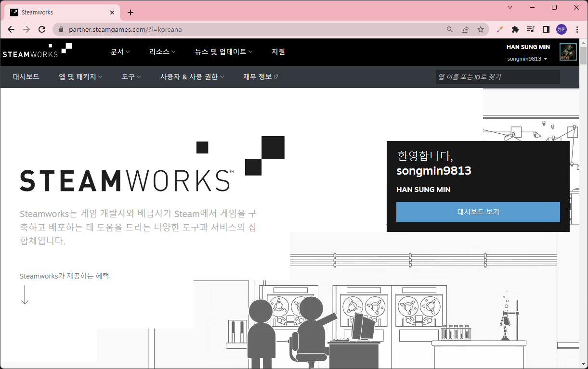Click the large STEAMWORKS hero logo
The height and width of the screenshot is (369, 588).
click(152, 165)
